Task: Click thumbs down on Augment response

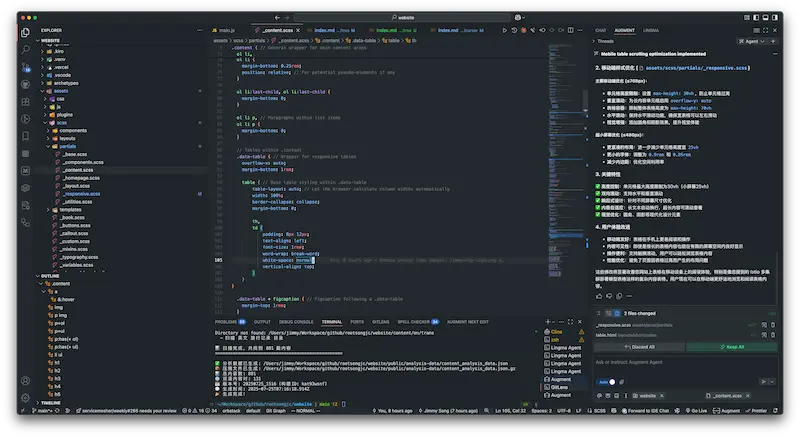Action: tap(609, 296)
